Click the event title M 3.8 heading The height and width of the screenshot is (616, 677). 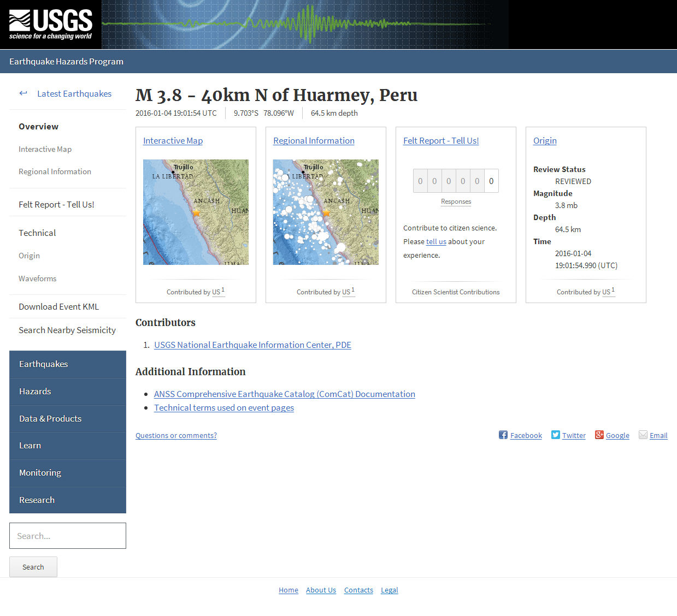click(x=276, y=95)
